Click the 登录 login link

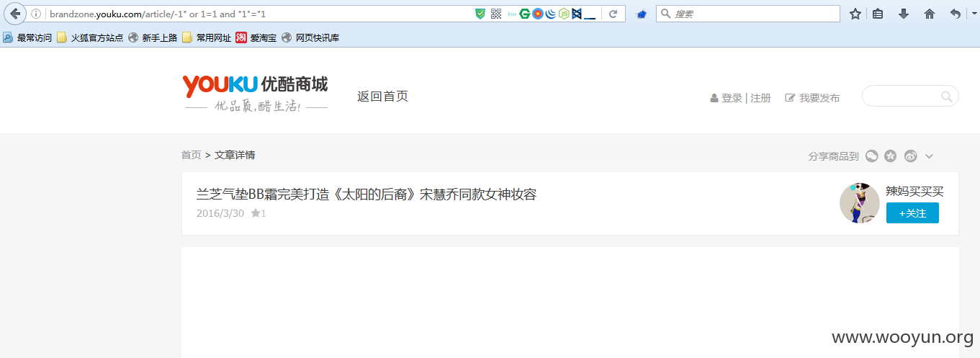(732, 98)
